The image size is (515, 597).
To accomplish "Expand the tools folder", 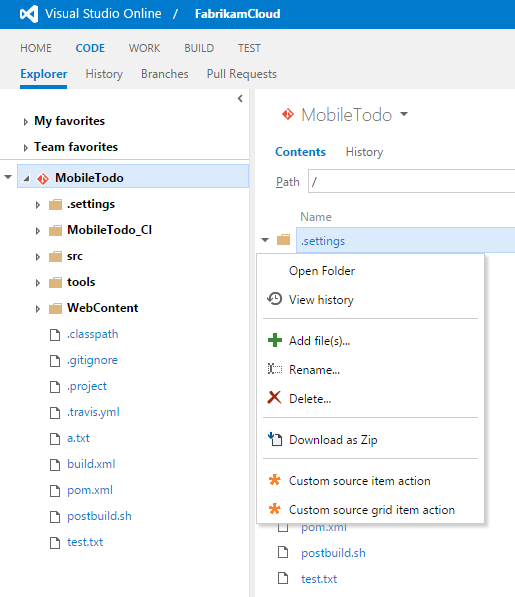I will (x=38, y=283).
